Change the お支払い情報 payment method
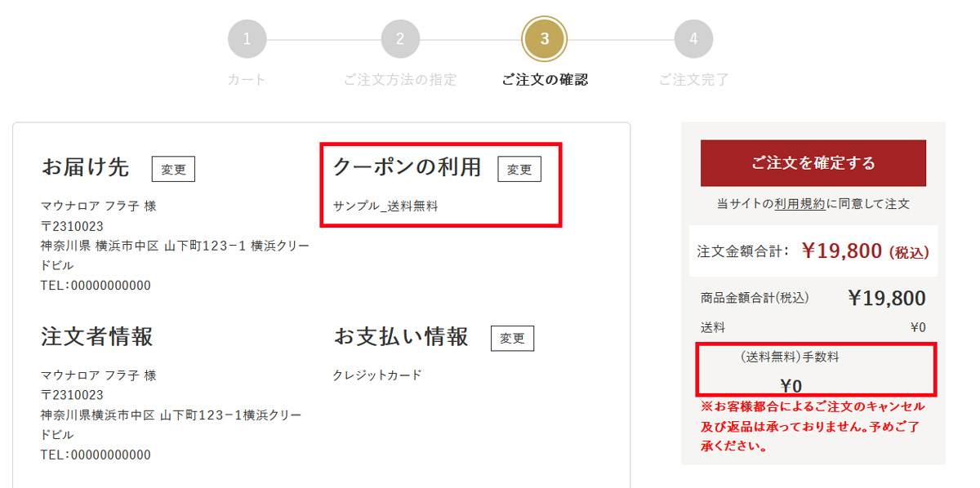Screen dimensions: 980x488 (x=512, y=338)
